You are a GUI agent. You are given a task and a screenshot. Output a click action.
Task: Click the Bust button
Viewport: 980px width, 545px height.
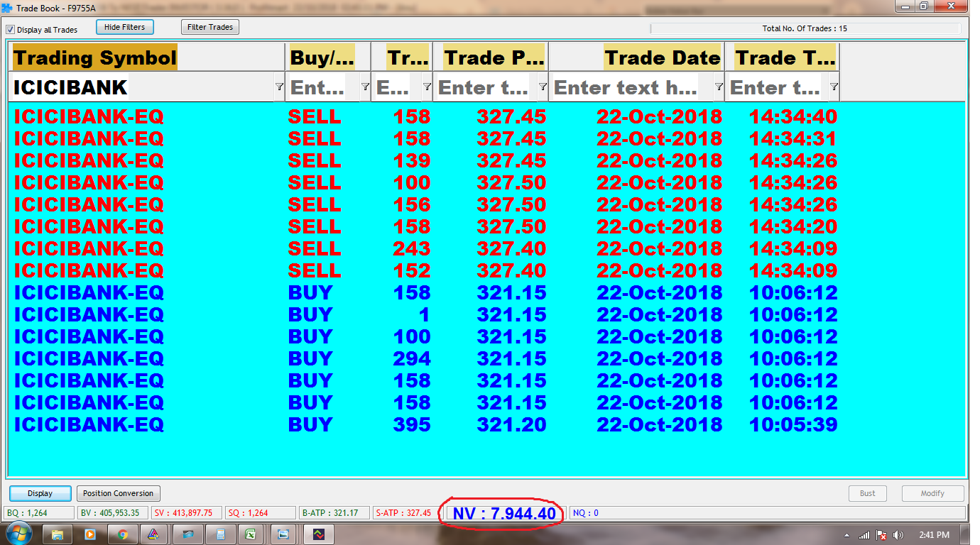pyautogui.click(x=868, y=493)
